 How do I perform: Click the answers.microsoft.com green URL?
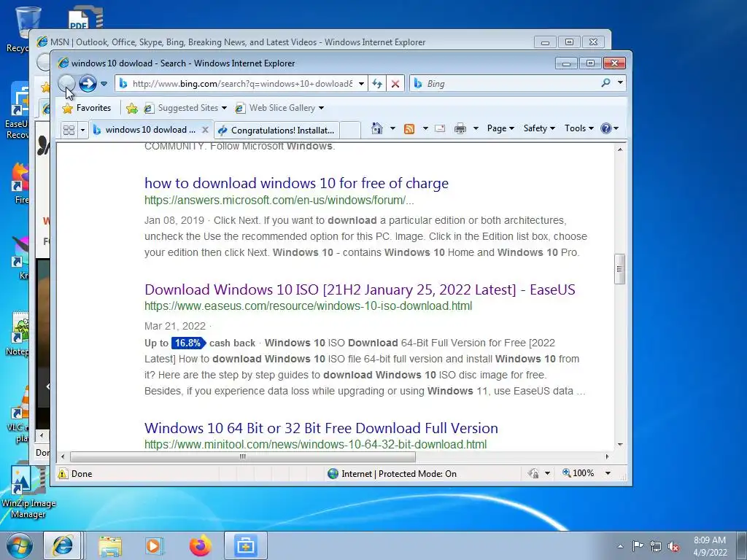(279, 200)
